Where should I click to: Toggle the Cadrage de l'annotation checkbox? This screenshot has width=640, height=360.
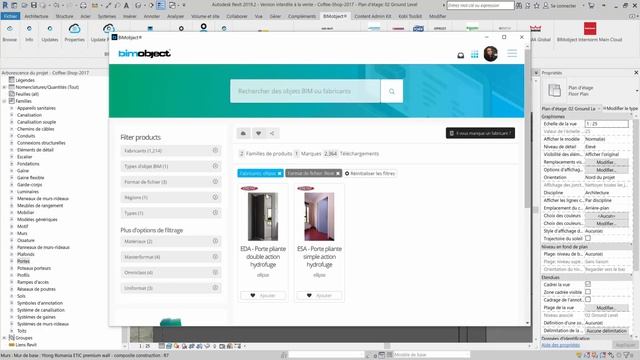coord(588,300)
